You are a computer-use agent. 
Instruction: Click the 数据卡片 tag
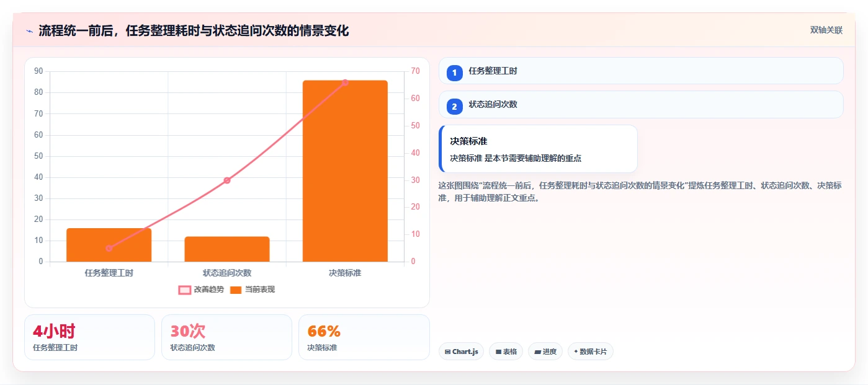point(590,352)
